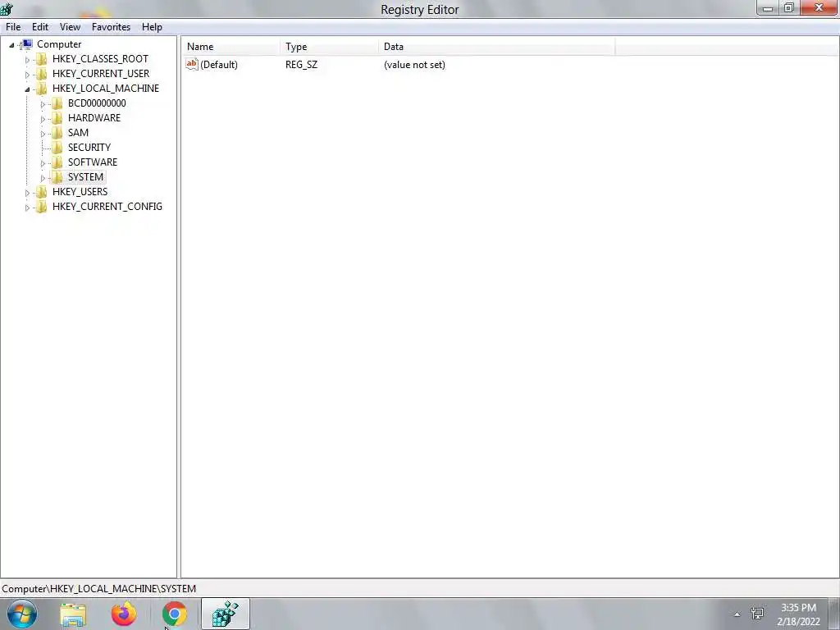Open Windows Explorer from taskbar
This screenshot has height=630, width=840.
click(73, 614)
